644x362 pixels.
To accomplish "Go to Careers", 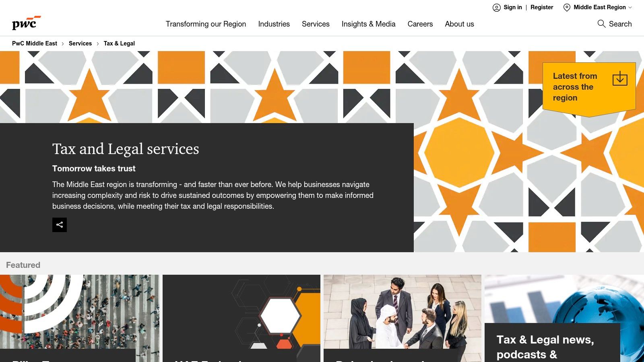I will pos(420,24).
